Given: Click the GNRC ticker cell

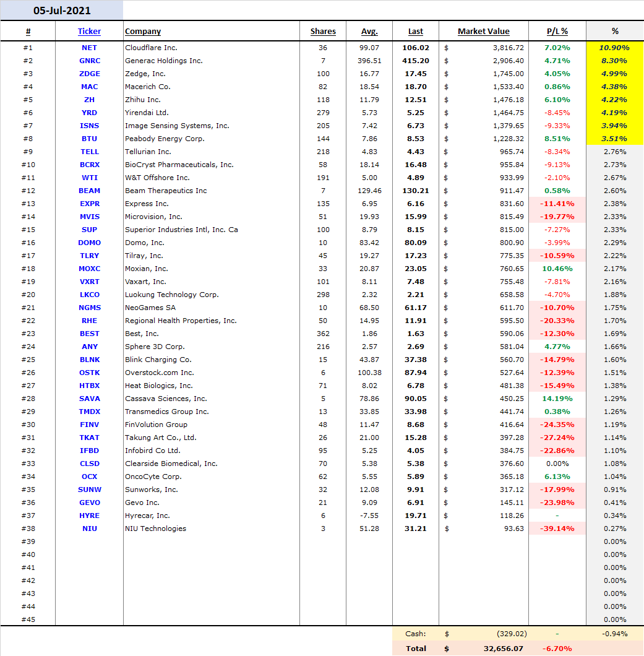Looking at the screenshot, I should coord(89,61).
